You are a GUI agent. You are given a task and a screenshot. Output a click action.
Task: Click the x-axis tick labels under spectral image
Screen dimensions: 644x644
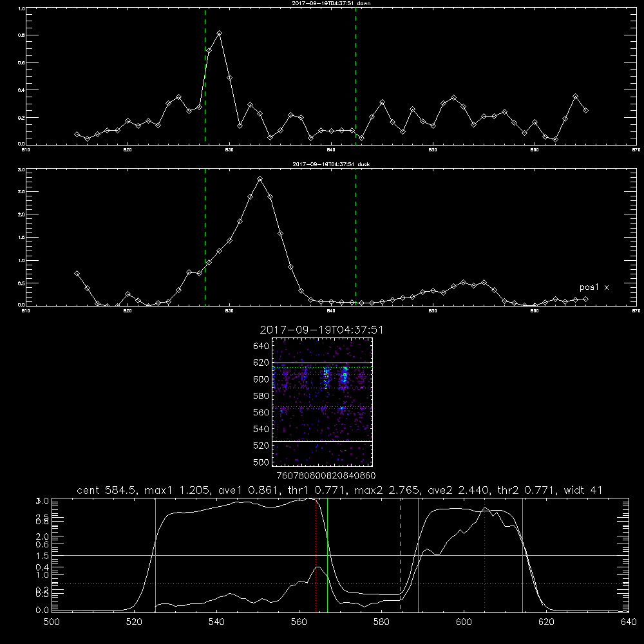click(327, 475)
